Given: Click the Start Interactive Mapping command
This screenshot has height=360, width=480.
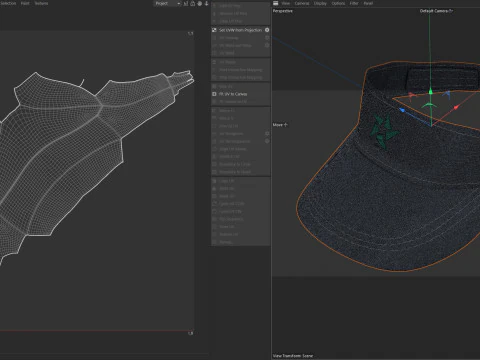Looking at the screenshot, I should 241,70.
